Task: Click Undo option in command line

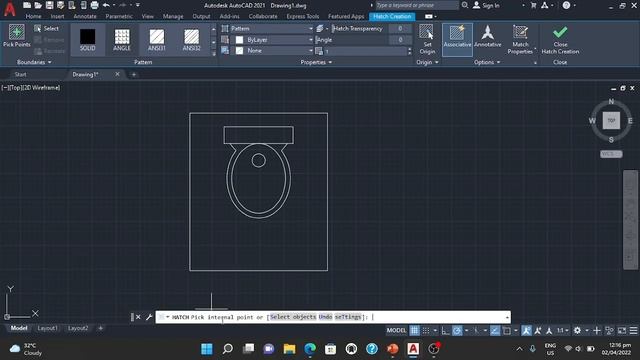Action: [x=325, y=317]
